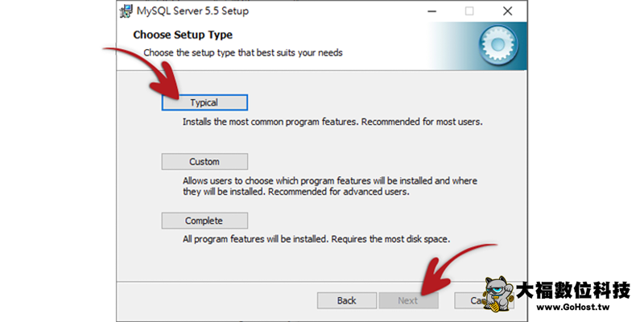
Task: Click the MySQL installer icon in title bar
Action: pyautogui.click(x=126, y=11)
